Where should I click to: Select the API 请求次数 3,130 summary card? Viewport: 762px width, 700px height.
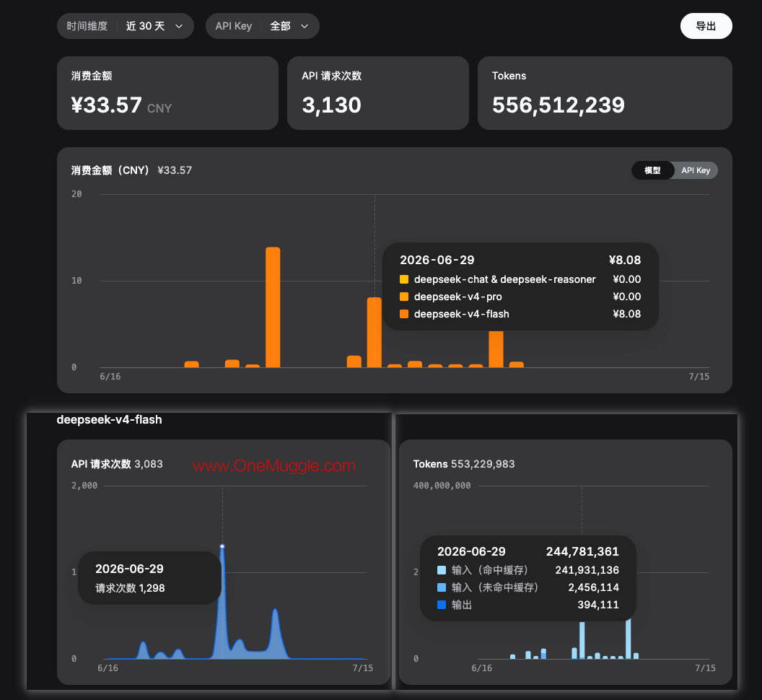tap(377, 93)
